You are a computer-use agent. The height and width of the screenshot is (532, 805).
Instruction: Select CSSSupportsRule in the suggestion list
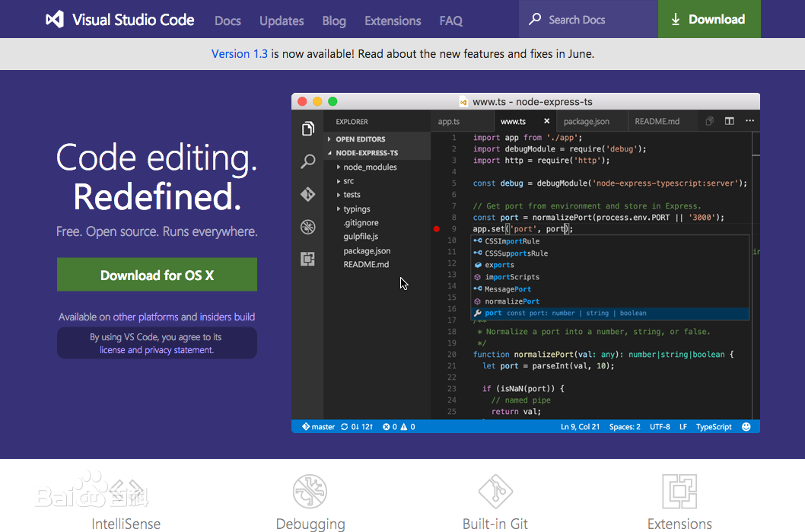point(610,253)
